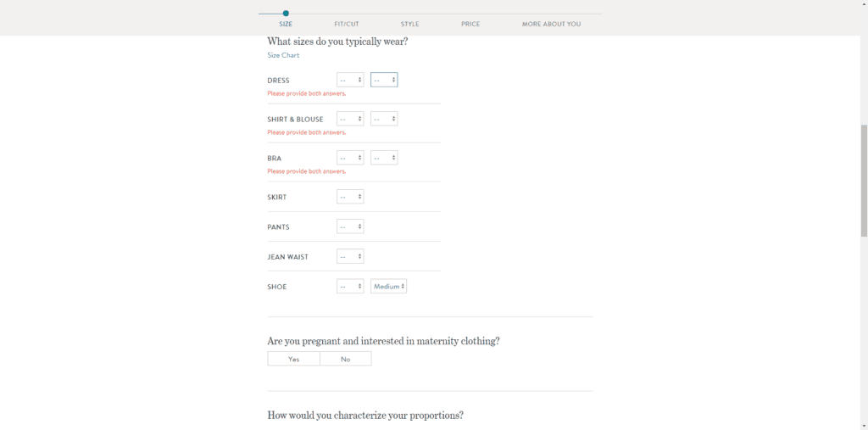Open the BRA band size dropdown
This screenshot has height=430, width=868.
point(350,158)
